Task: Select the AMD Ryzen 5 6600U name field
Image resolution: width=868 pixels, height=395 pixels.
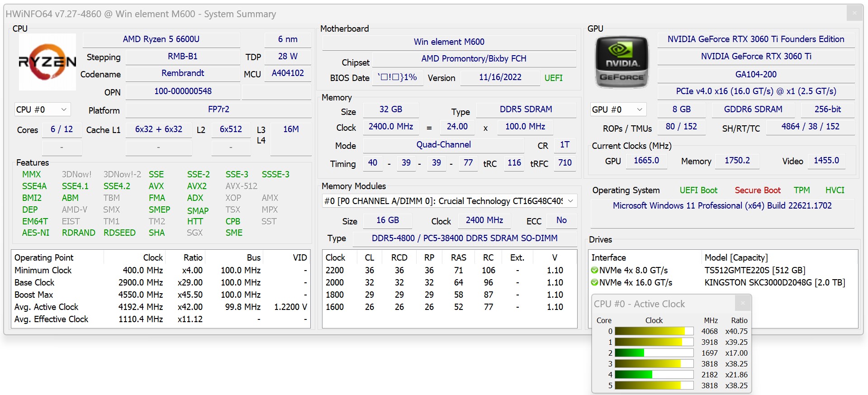Action: pyautogui.click(x=161, y=39)
